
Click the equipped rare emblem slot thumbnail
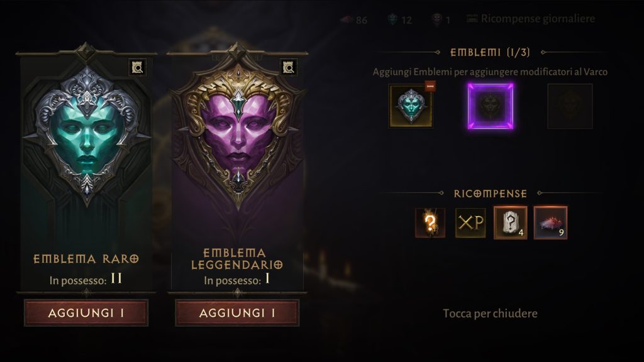[x=411, y=106]
